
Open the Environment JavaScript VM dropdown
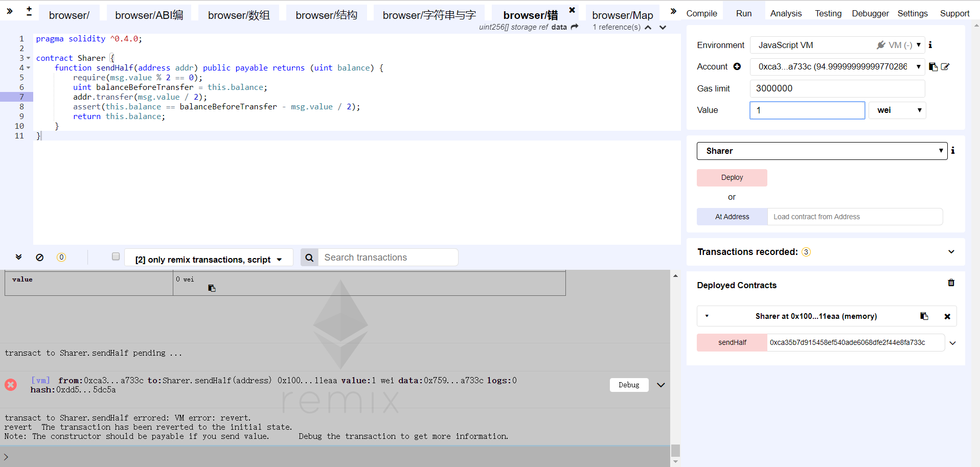[837, 45]
